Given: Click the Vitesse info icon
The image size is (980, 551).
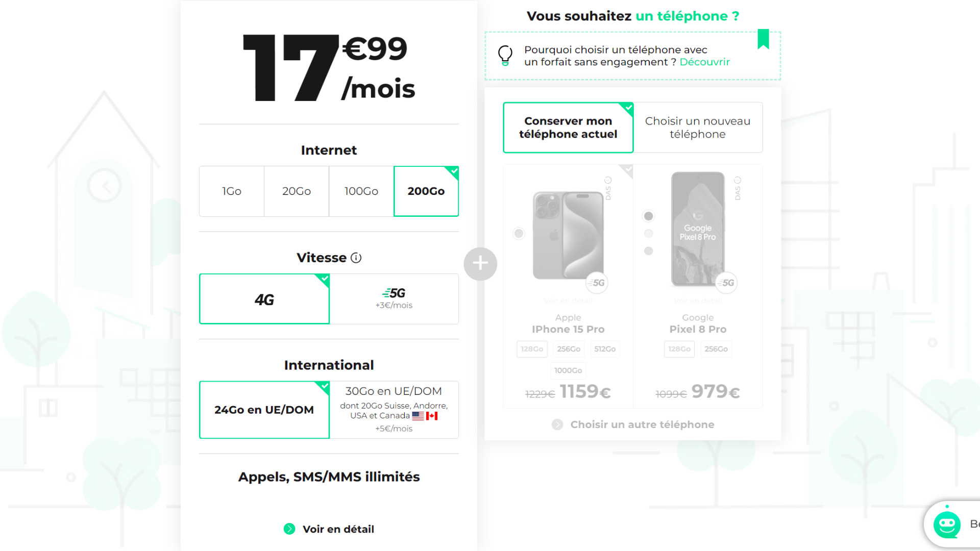Looking at the screenshot, I should tap(356, 258).
